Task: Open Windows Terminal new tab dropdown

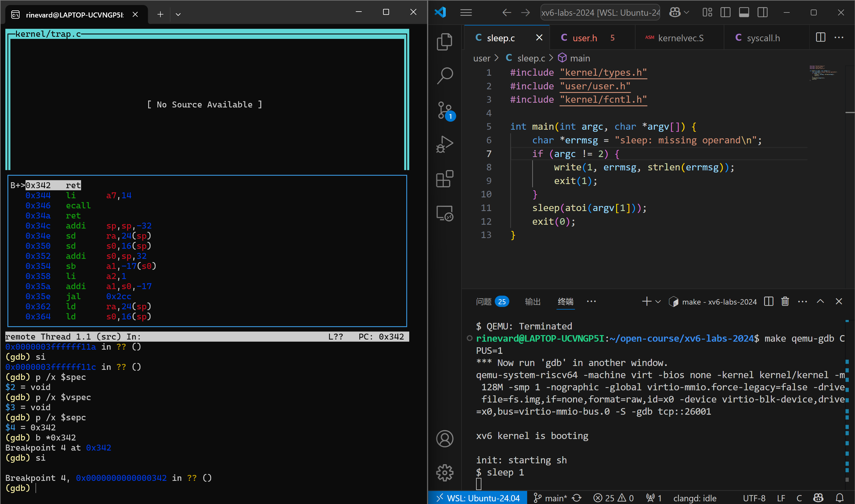Action: [x=178, y=14]
